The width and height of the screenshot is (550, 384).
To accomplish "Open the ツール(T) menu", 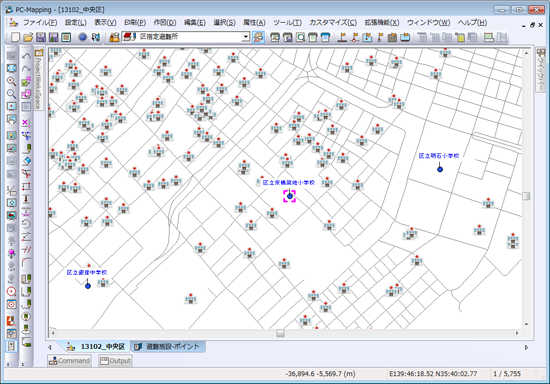I will [x=287, y=23].
